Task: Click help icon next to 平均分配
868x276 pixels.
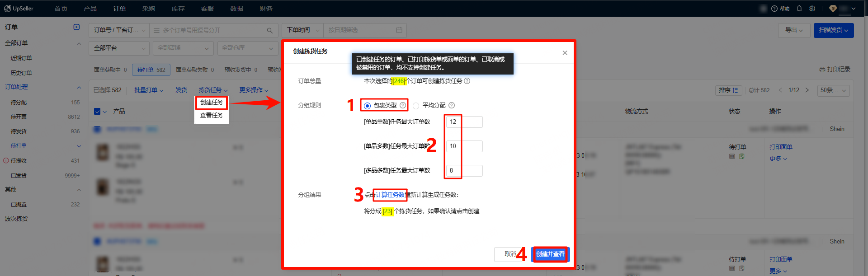Action: tap(452, 105)
